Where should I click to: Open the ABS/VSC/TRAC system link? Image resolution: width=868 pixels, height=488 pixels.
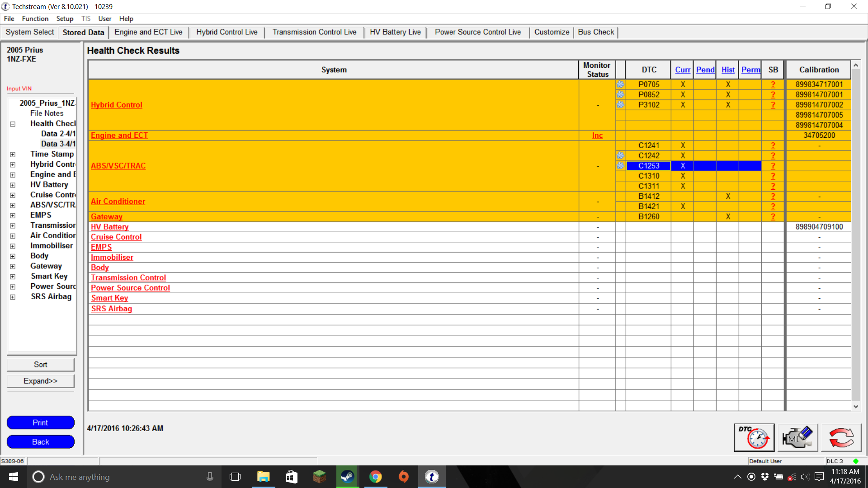pos(118,166)
